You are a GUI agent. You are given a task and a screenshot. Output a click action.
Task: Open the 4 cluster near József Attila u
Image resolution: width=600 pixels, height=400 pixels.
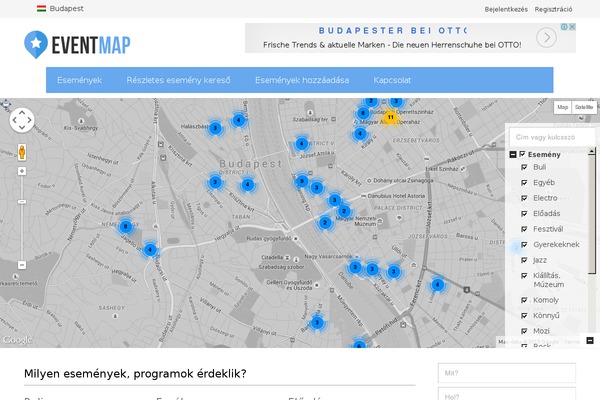[x=302, y=144]
